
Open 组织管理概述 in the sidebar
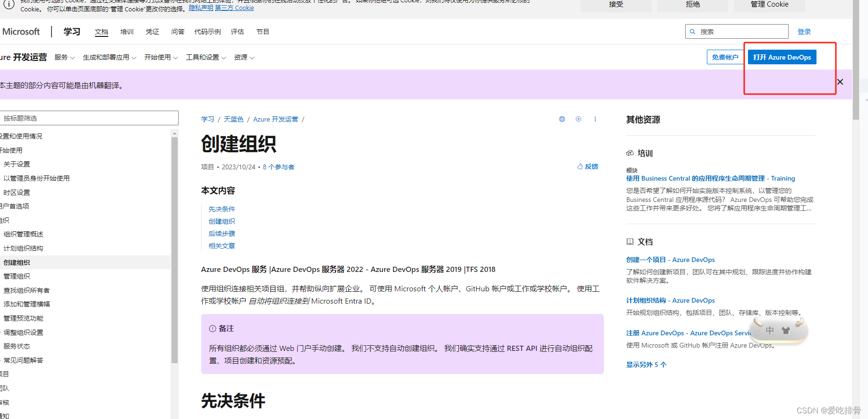tap(23, 234)
